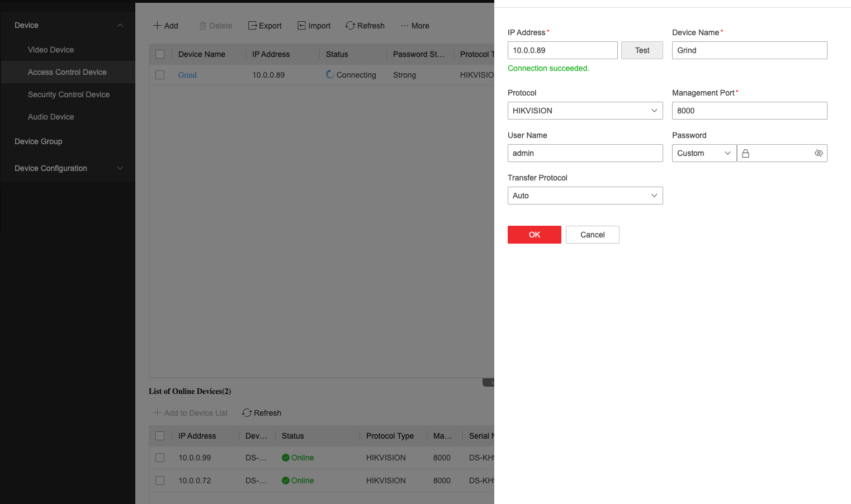Screen dimensions: 851x504
Task: Click the Add device plus icon
Action: 158,26
